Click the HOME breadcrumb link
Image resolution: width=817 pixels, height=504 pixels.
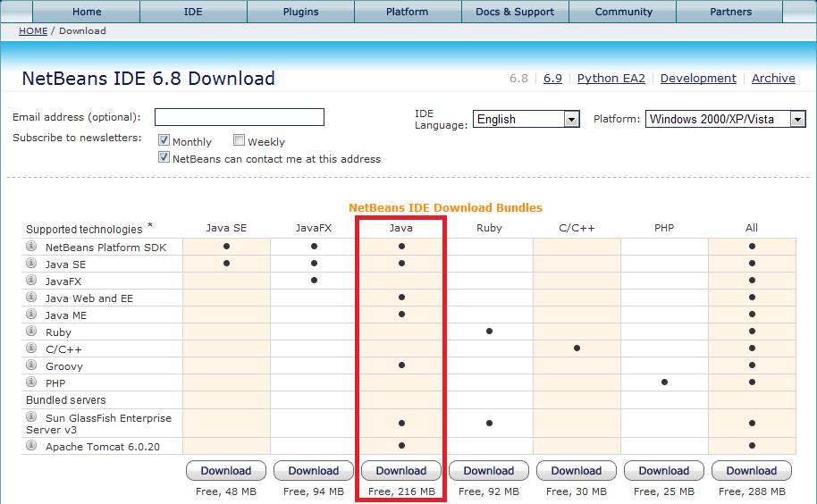click(33, 31)
